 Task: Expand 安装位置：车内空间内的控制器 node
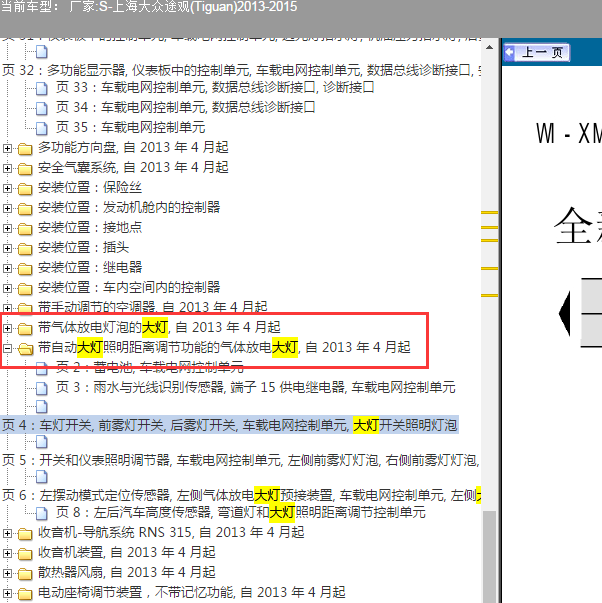click(7, 288)
